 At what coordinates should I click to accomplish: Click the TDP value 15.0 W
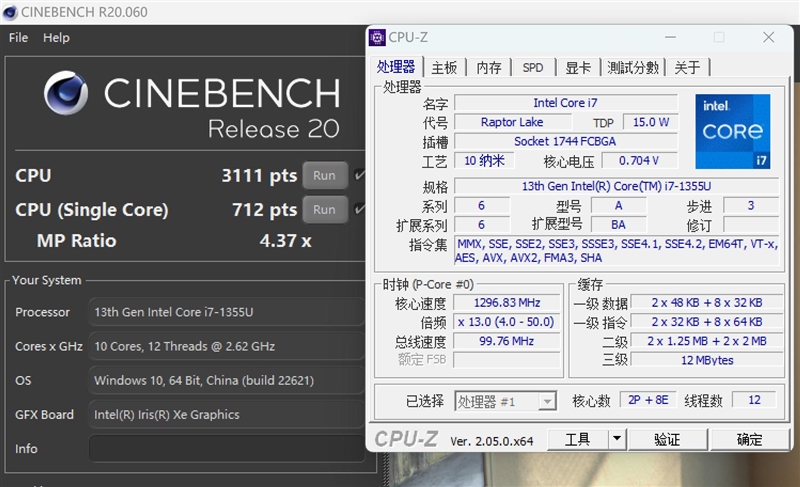[651, 122]
